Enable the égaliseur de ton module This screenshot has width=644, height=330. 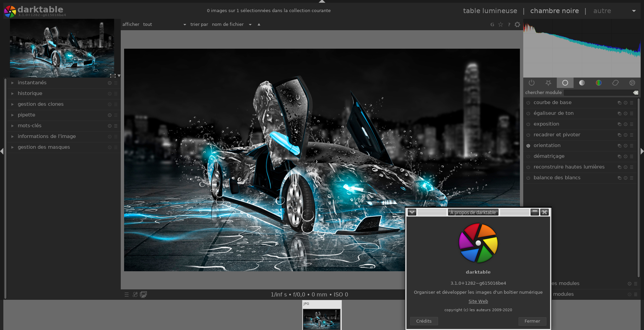528,113
